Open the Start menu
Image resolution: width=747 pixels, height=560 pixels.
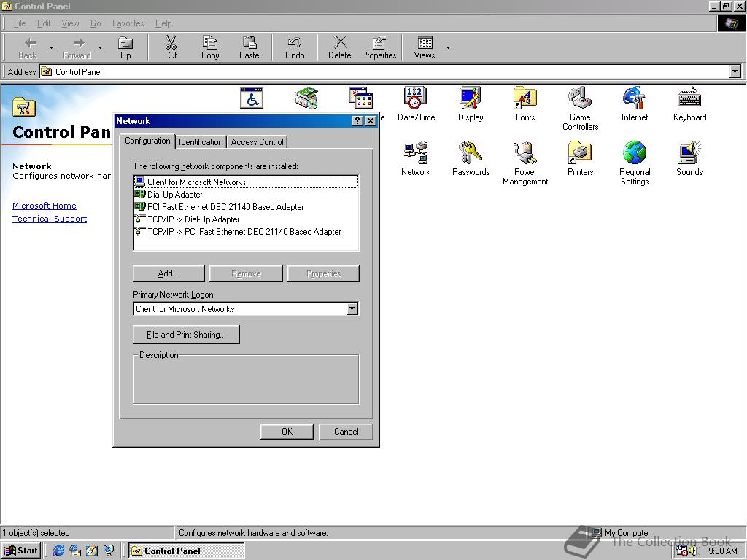(x=21, y=551)
